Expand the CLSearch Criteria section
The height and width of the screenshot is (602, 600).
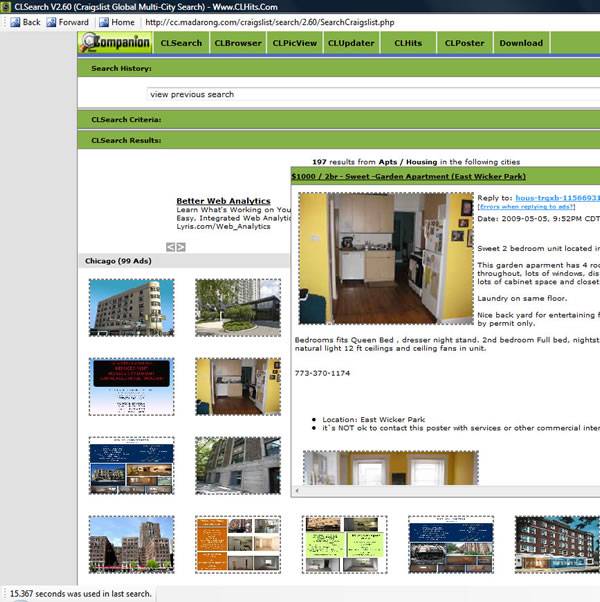(x=126, y=120)
